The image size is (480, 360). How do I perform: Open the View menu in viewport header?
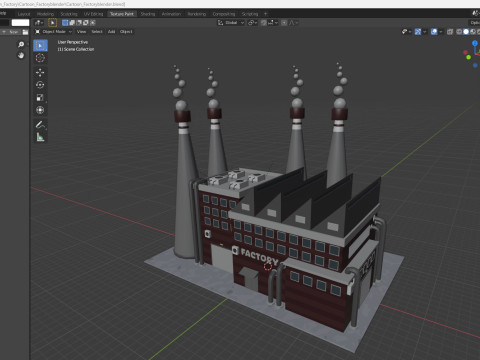point(81,32)
